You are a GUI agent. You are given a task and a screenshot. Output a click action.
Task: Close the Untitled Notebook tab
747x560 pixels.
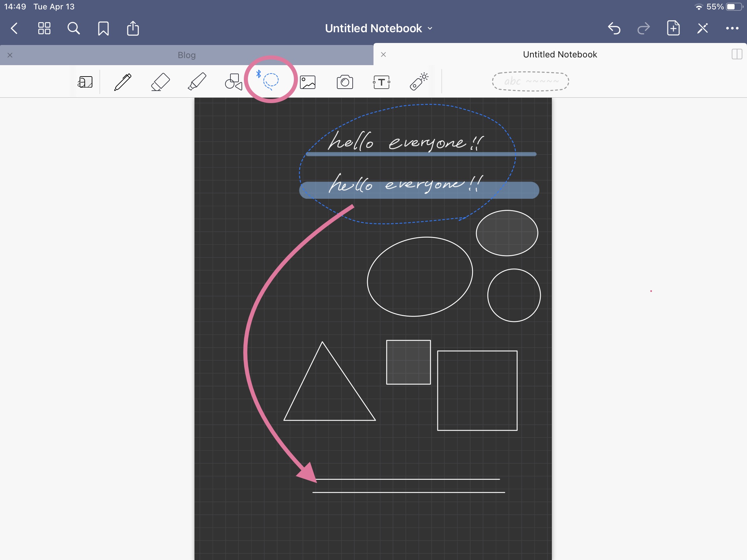click(383, 54)
